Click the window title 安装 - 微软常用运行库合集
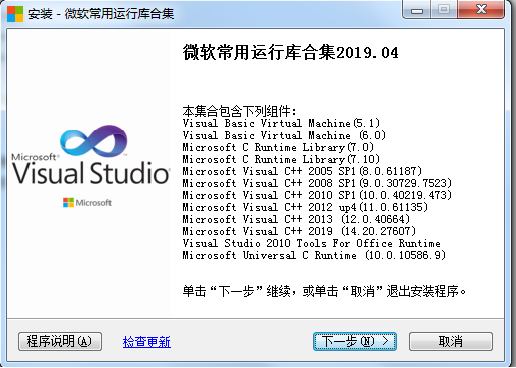The image size is (516, 368). click(101, 14)
